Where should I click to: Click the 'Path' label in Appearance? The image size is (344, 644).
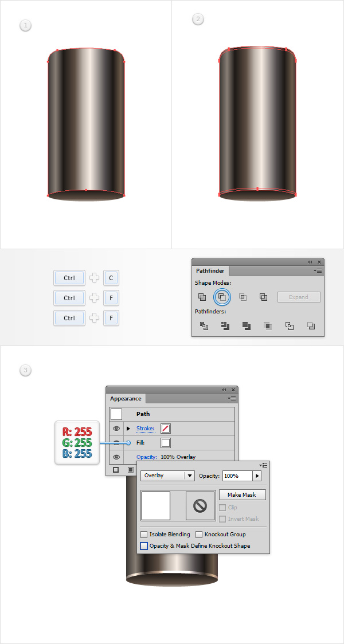click(143, 414)
